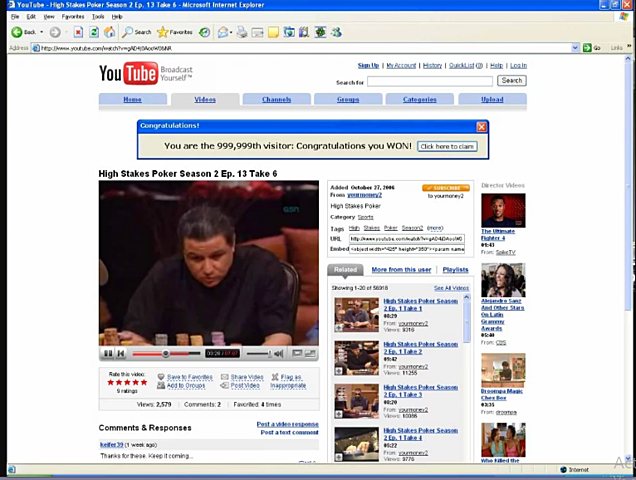Click the 'Click here to claim' button
This screenshot has height=480, width=636.
(x=447, y=146)
